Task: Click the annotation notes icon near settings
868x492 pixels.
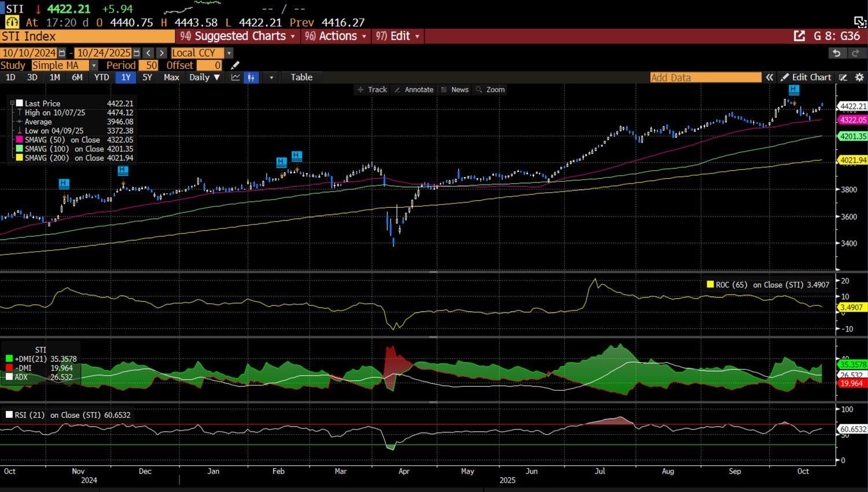Action: (843, 77)
